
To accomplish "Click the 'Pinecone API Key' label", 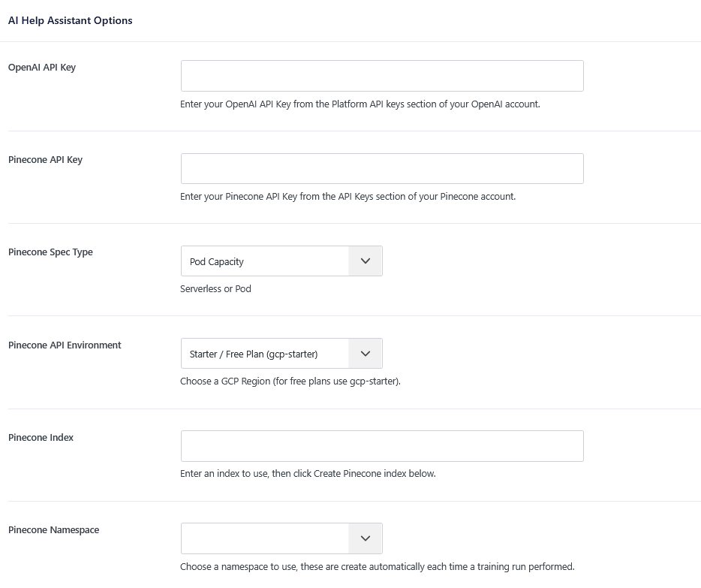I will (45, 160).
